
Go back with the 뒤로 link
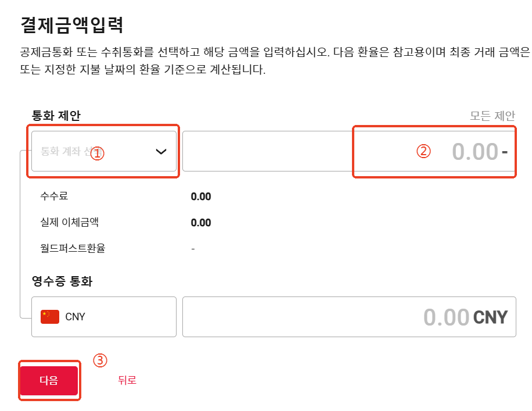[x=127, y=380]
